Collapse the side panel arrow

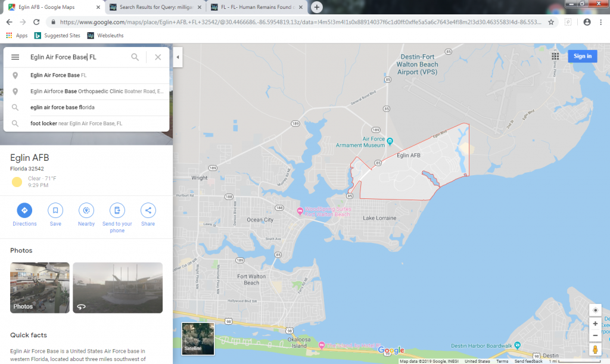pos(178,57)
